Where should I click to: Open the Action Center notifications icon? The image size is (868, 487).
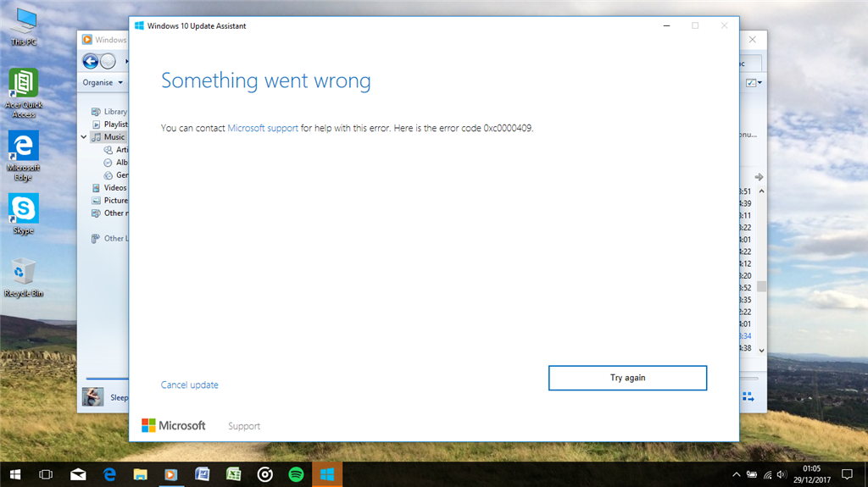pyautogui.click(x=847, y=474)
